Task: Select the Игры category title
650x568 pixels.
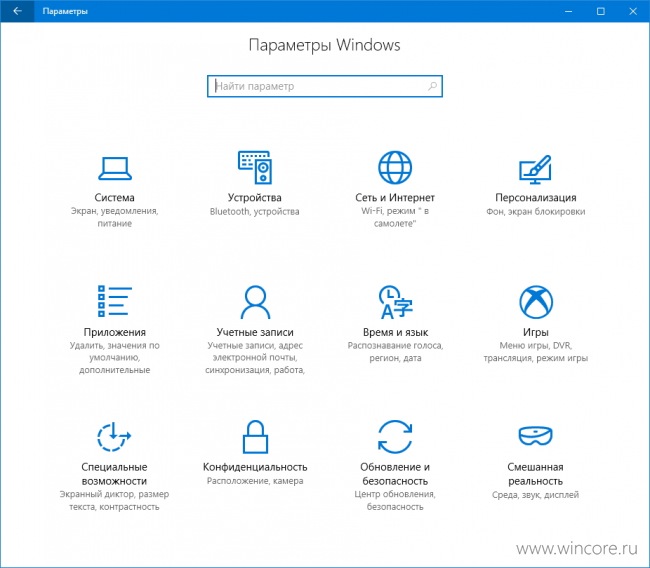Action: click(x=536, y=332)
